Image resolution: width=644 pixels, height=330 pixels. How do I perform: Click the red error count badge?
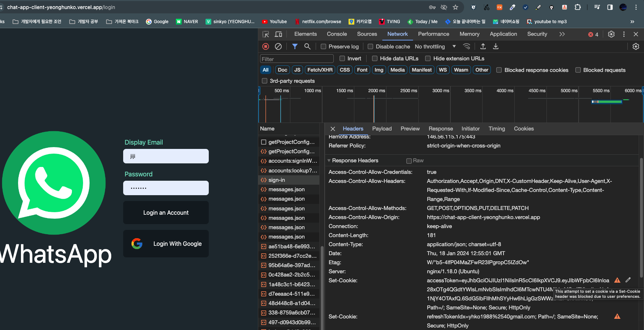point(593,34)
